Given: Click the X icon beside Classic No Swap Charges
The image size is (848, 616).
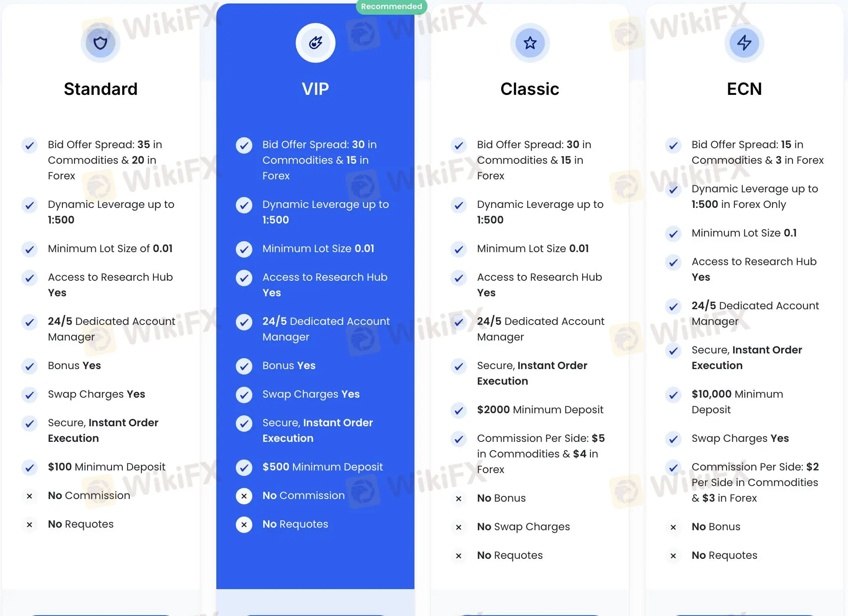Looking at the screenshot, I should click(x=459, y=526).
